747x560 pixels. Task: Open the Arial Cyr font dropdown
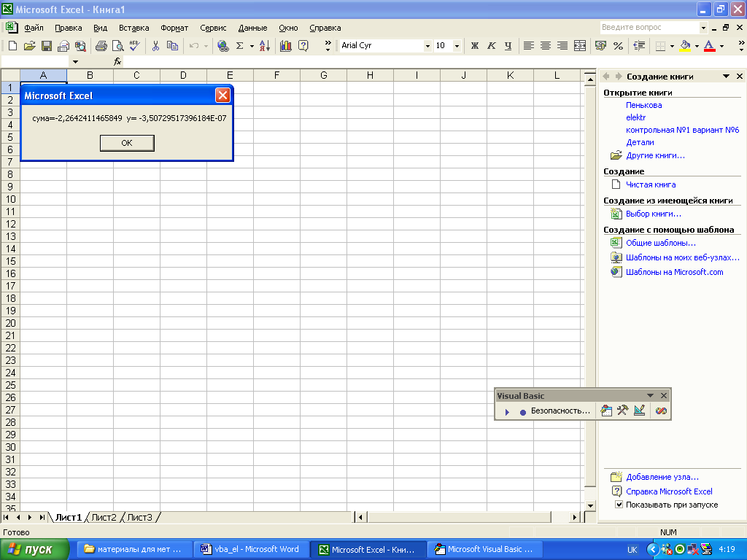[427, 46]
